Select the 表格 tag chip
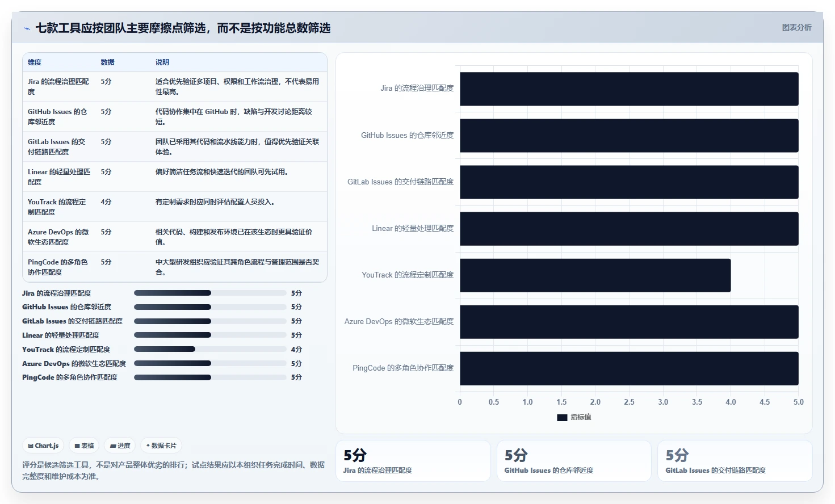The image size is (835, 504). coord(84,446)
